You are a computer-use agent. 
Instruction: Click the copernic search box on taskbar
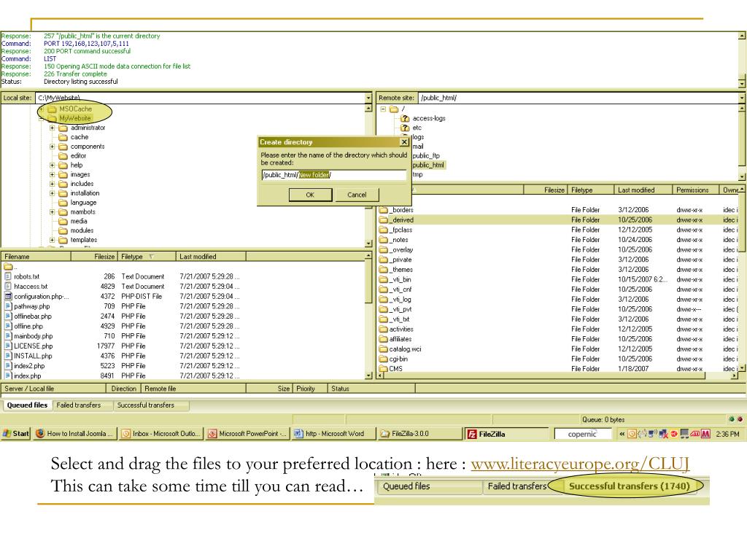coord(583,434)
